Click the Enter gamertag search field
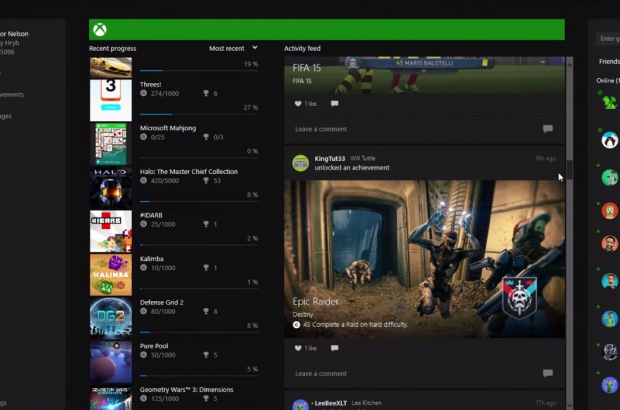The height and width of the screenshot is (410, 620). pos(609,38)
